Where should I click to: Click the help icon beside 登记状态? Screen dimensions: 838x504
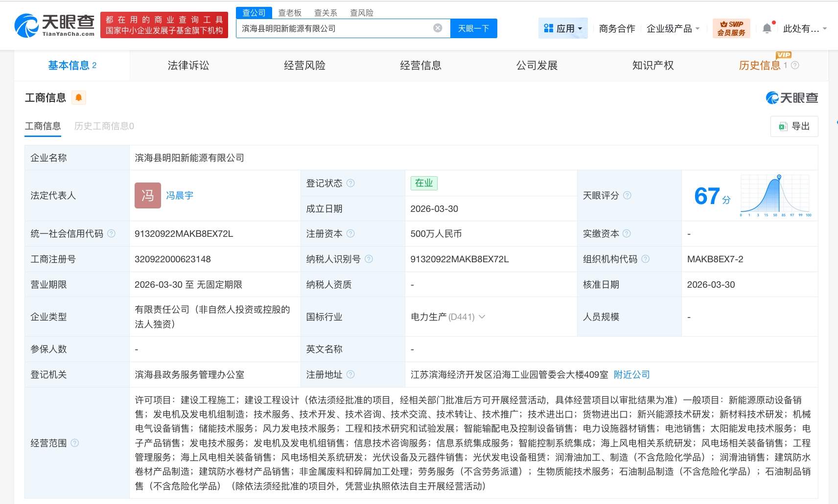point(351,183)
